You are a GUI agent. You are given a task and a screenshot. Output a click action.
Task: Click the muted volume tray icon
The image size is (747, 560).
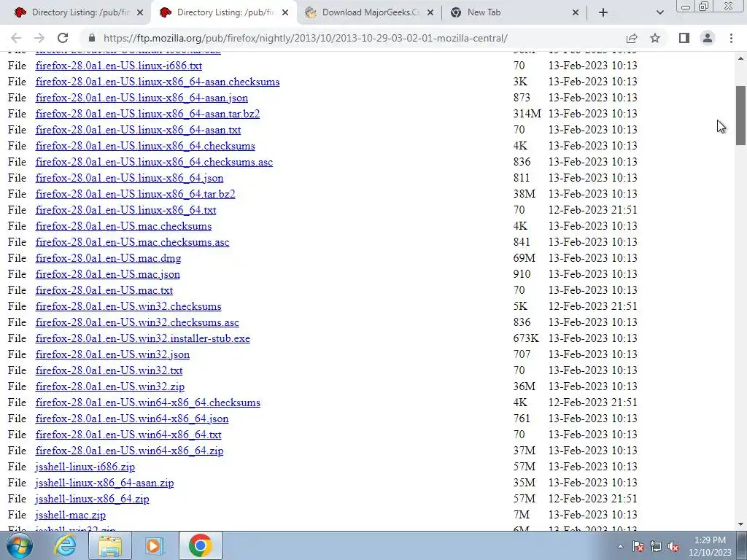[673, 546]
